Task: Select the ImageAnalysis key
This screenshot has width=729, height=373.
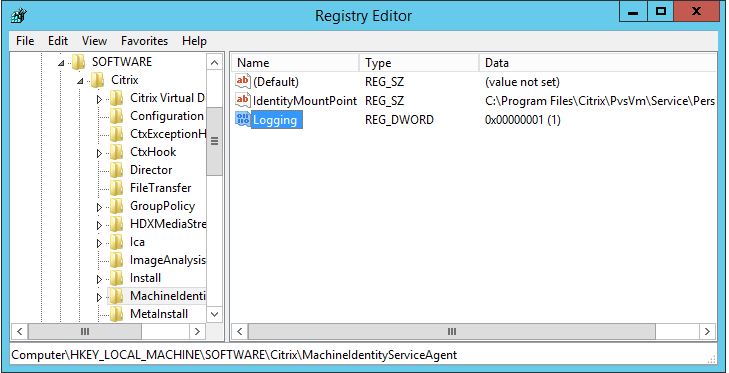Action: pyautogui.click(x=167, y=260)
